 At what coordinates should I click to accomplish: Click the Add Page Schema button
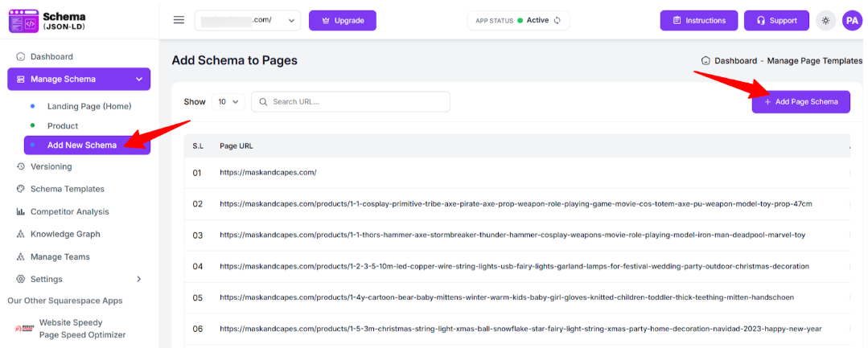[800, 102]
